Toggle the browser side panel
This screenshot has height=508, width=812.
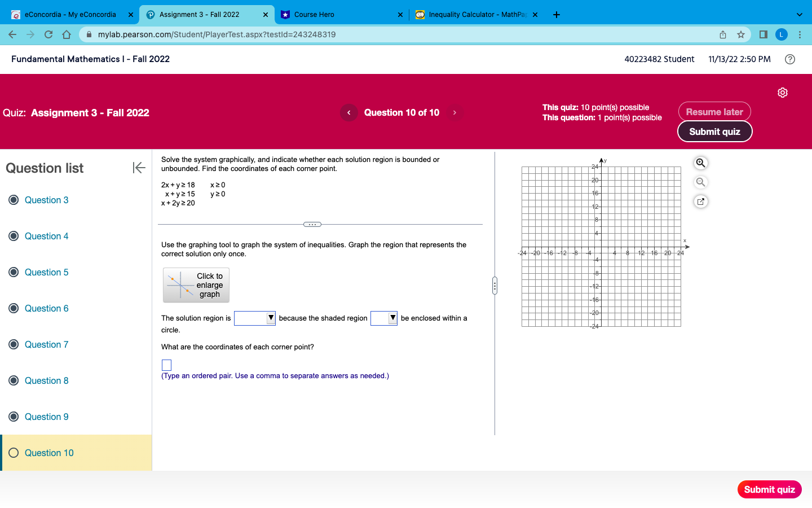tap(764, 34)
